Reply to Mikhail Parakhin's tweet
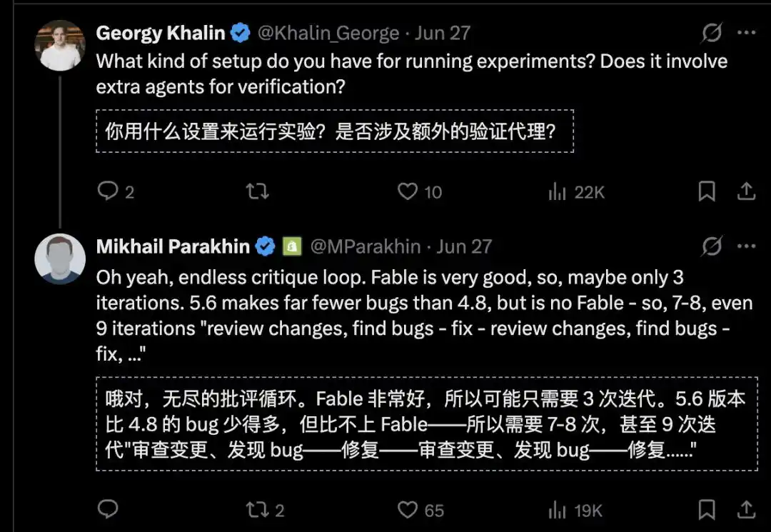The width and height of the screenshot is (771, 532). tap(108, 509)
